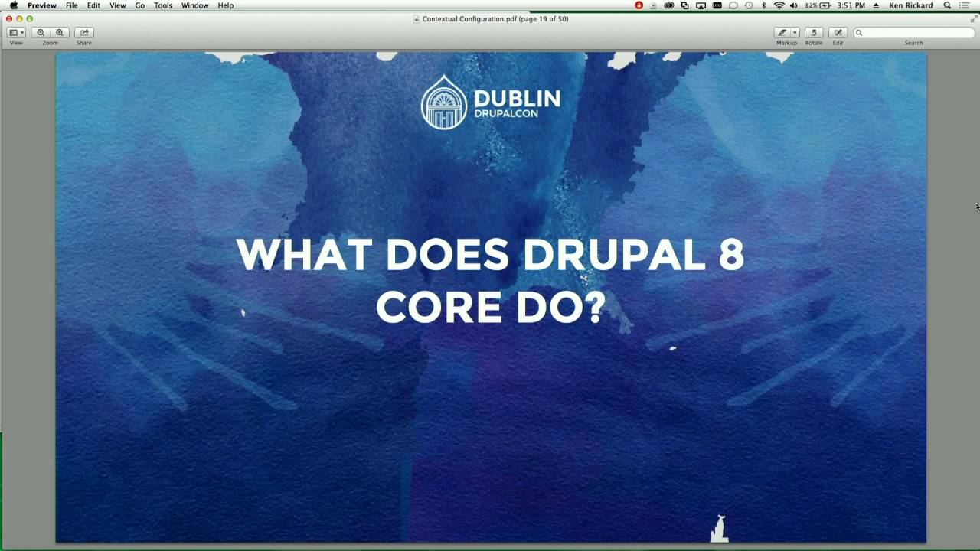Open the Window menu

(x=194, y=5)
